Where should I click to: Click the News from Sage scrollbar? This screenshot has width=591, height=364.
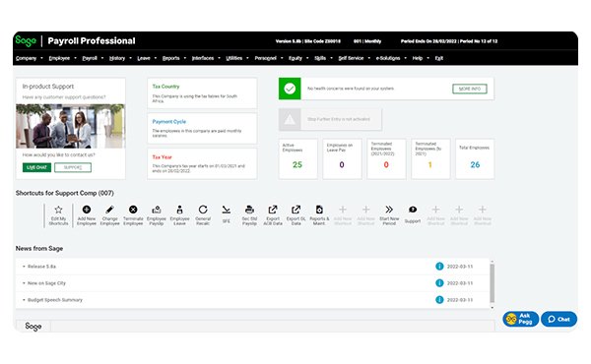[492, 282]
